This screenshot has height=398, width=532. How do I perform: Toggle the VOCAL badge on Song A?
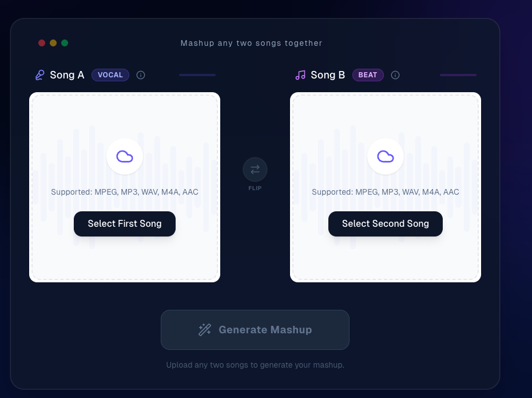click(110, 75)
